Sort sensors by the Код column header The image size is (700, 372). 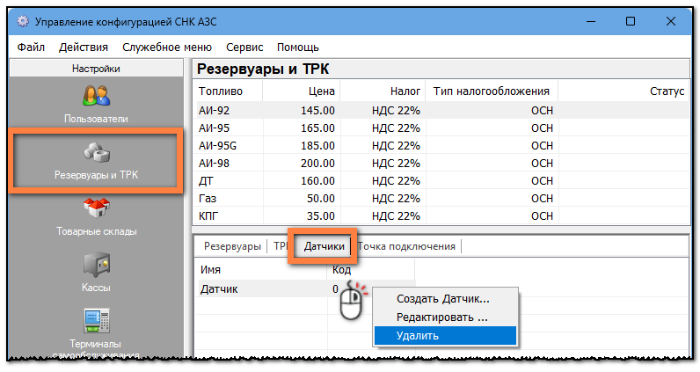371,270
